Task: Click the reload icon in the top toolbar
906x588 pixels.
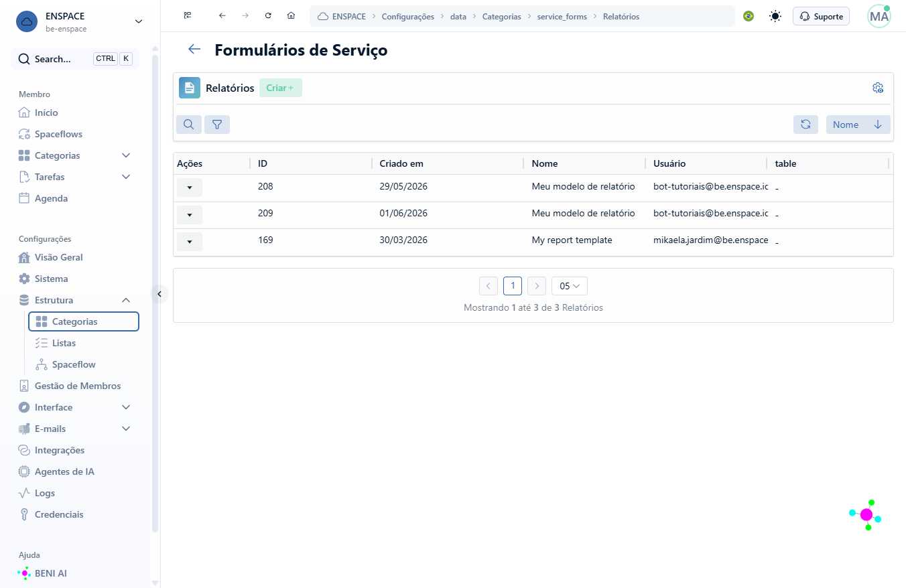Action: pos(268,16)
